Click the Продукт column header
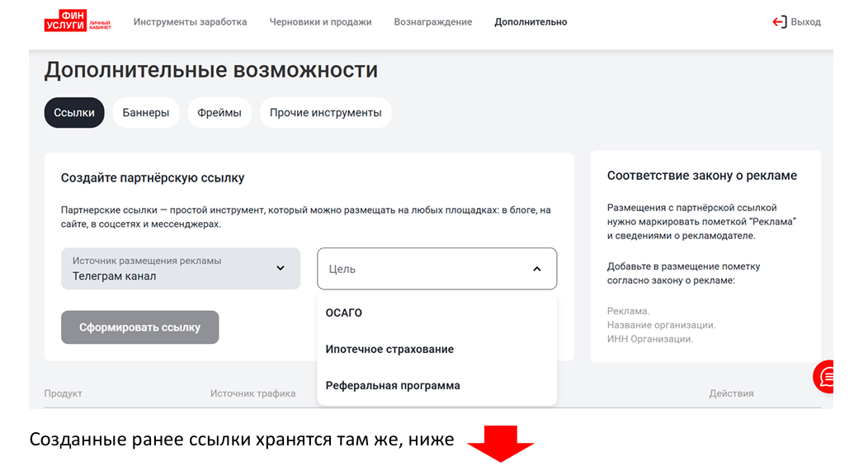 pos(63,393)
